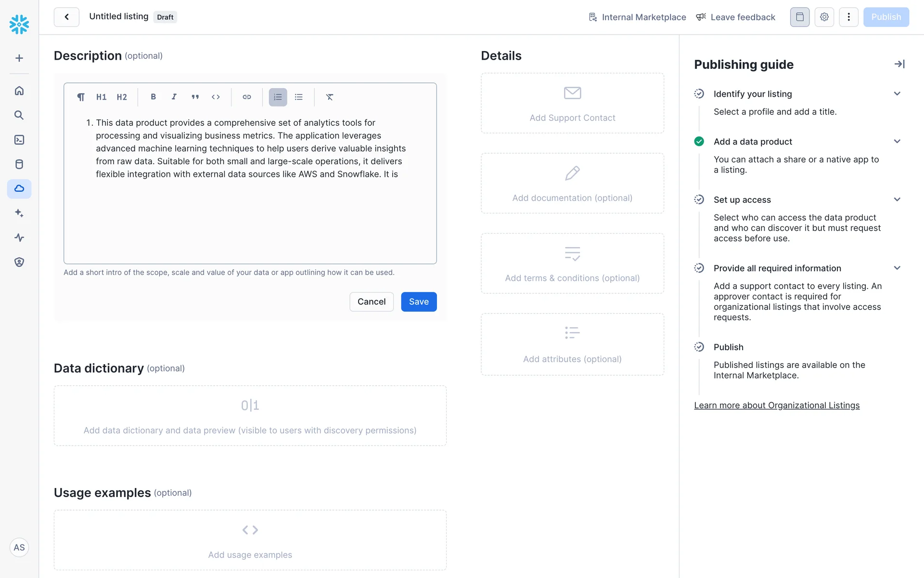This screenshot has width=924, height=578.
Task: Click the Add Support Contact card
Action: 572,103
